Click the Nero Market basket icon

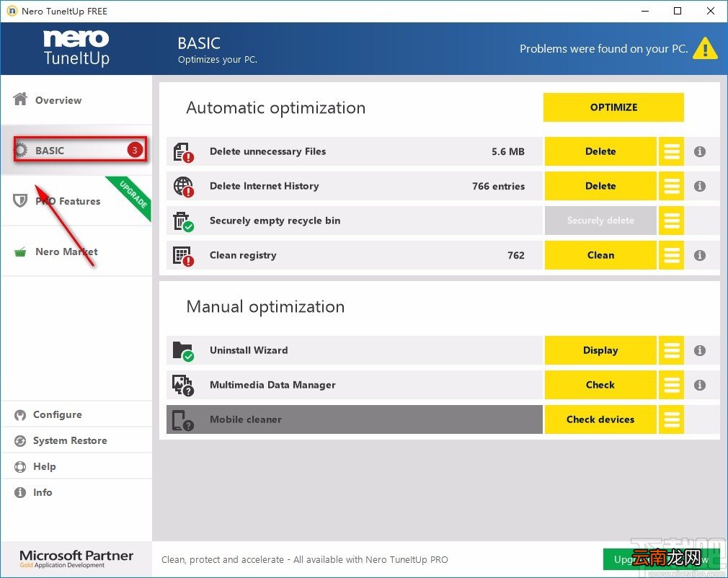(20, 252)
